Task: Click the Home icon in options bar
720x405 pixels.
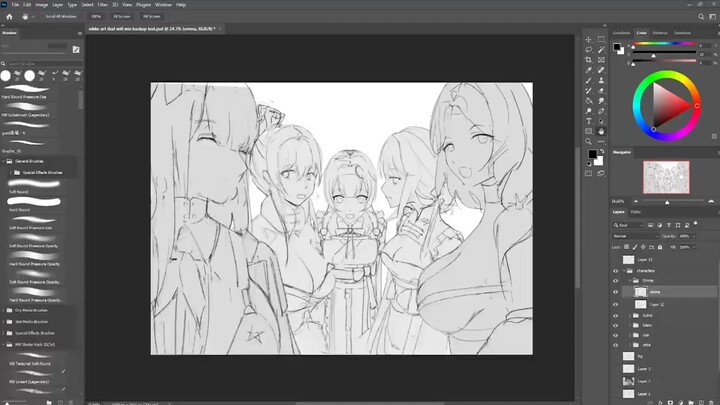Action: tap(8, 16)
